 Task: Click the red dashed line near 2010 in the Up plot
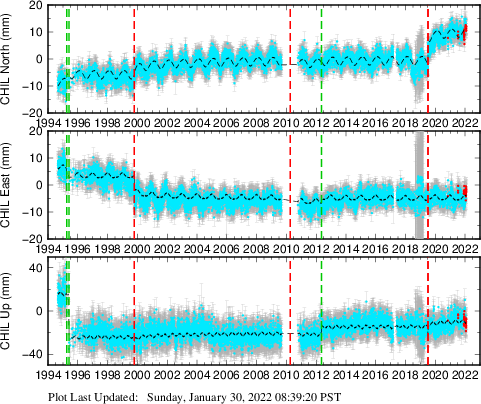coord(290,313)
